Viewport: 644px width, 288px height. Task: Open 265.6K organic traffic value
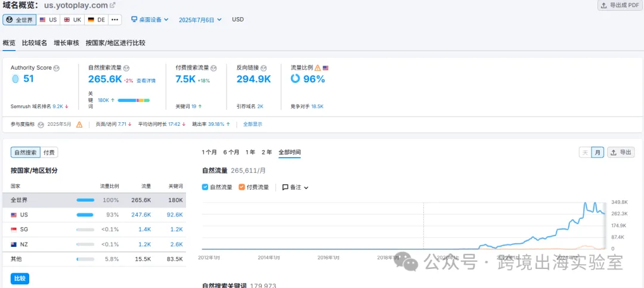pyautogui.click(x=105, y=79)
